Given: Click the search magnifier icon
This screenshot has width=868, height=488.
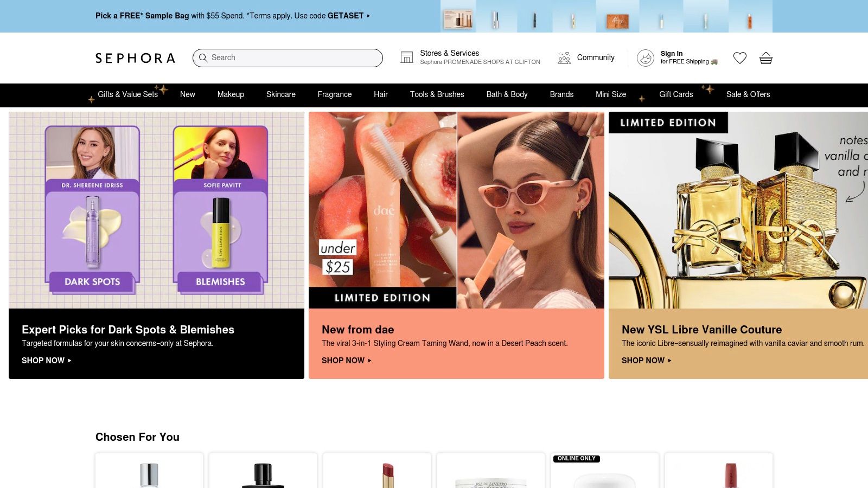Looking at the screenshot, I should [203, 57].
